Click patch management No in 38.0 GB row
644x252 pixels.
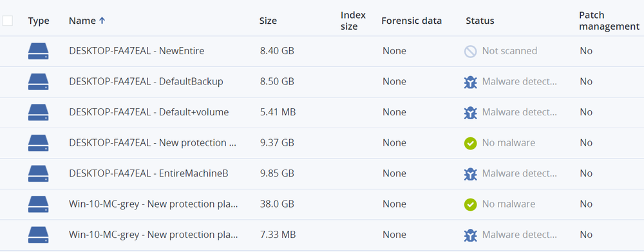point(586,204)
